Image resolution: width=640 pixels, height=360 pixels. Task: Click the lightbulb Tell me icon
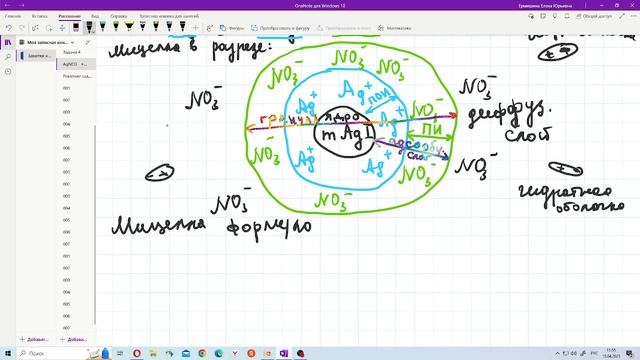[x=555, y=16]
